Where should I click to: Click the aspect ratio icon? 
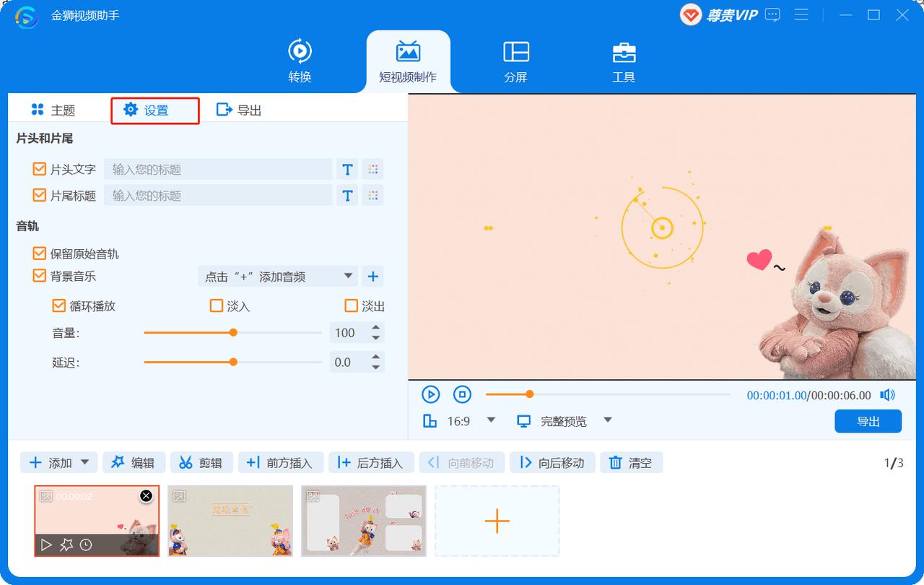(x=430, y=421)
